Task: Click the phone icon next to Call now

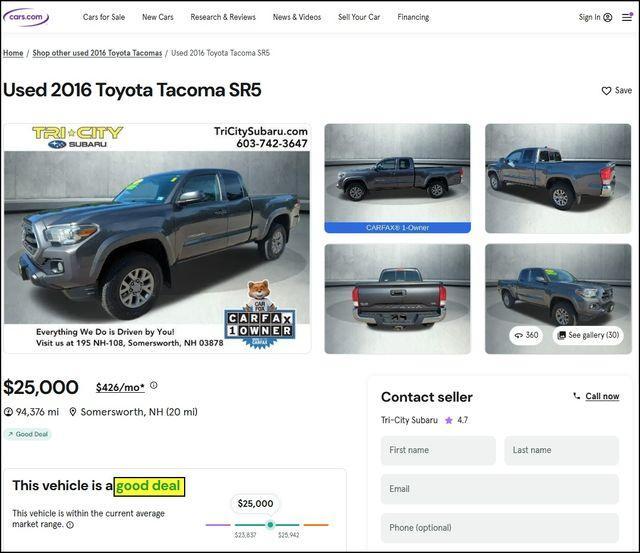Action: click(x=576, y=396)
